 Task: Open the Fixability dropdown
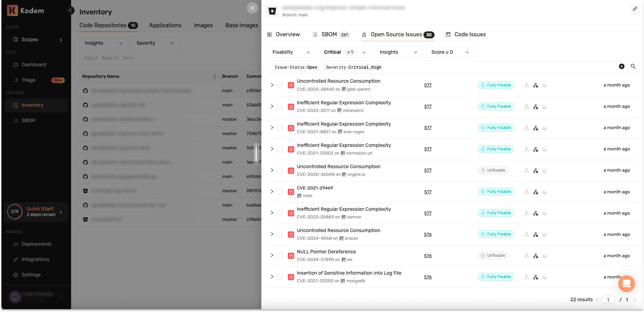291,52
